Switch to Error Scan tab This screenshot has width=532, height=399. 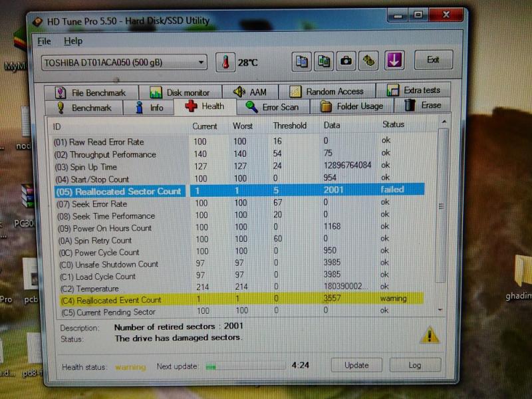[x=273, y=107]
